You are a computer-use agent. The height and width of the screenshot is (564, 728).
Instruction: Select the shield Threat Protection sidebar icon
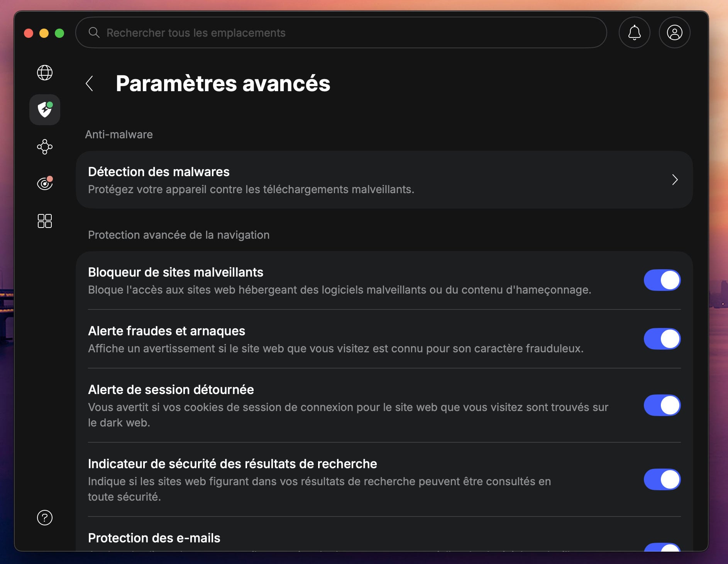pos(45,110)
